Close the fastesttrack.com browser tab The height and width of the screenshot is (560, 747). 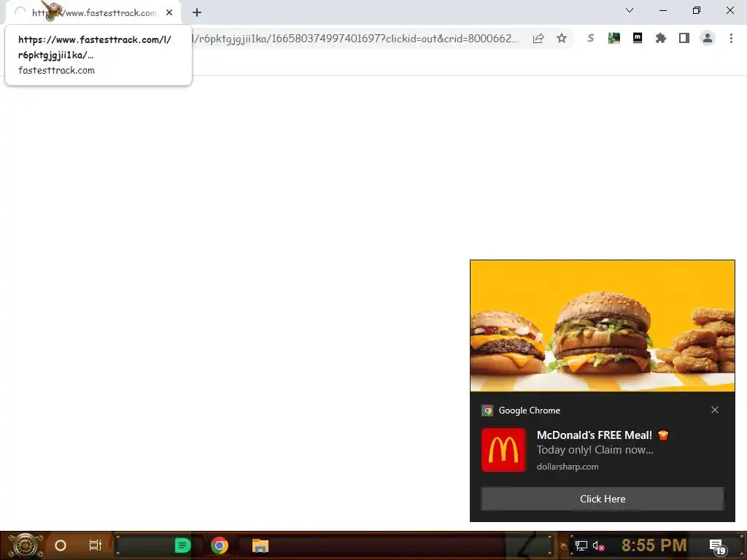(169, 12)
